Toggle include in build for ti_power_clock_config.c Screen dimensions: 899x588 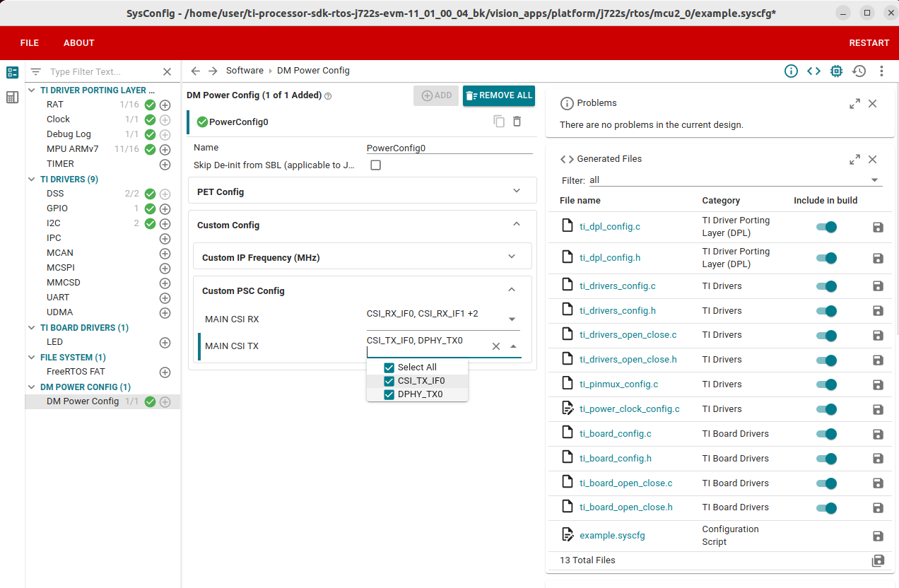click(826, 409)
